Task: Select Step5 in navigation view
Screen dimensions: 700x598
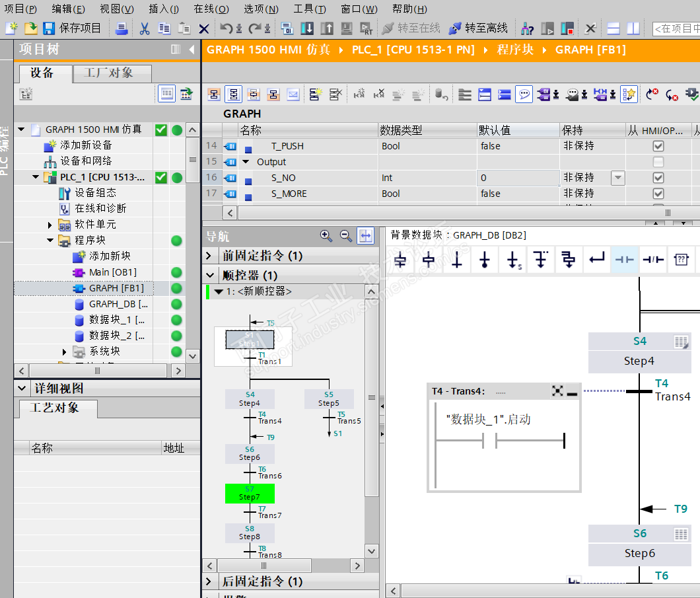Action: pos(329,399)
